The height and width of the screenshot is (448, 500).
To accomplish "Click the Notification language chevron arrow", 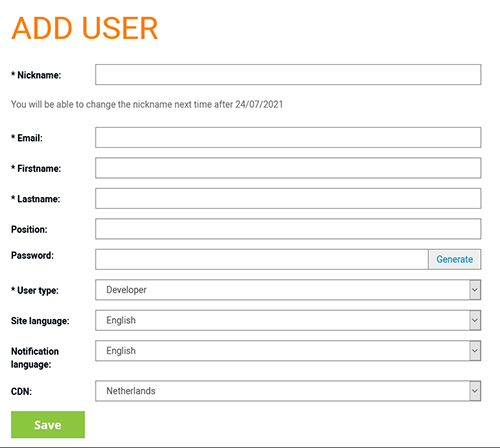I will tap(475, 351).
